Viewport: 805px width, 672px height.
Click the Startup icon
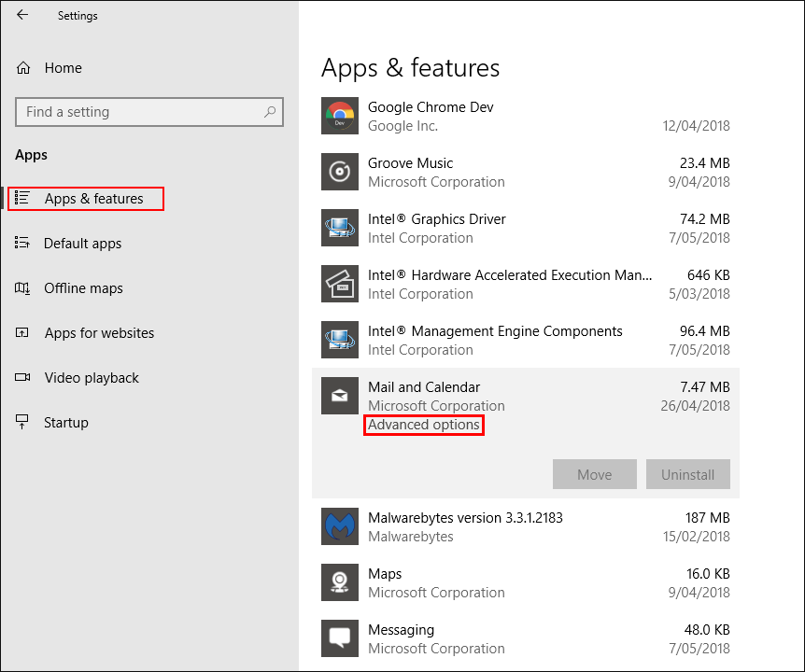coord(22,422)
